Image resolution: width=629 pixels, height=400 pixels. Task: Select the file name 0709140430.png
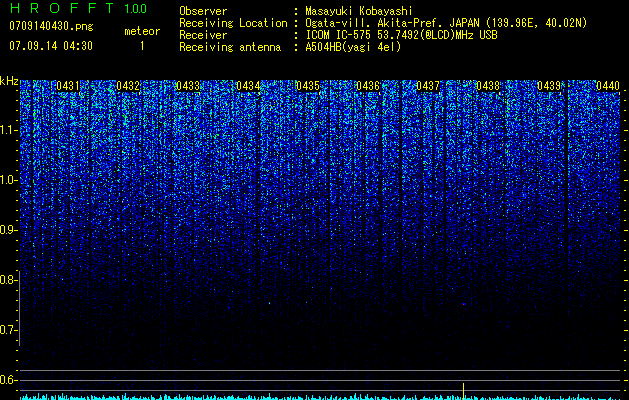pyautogui.click(x=51, y=26)
